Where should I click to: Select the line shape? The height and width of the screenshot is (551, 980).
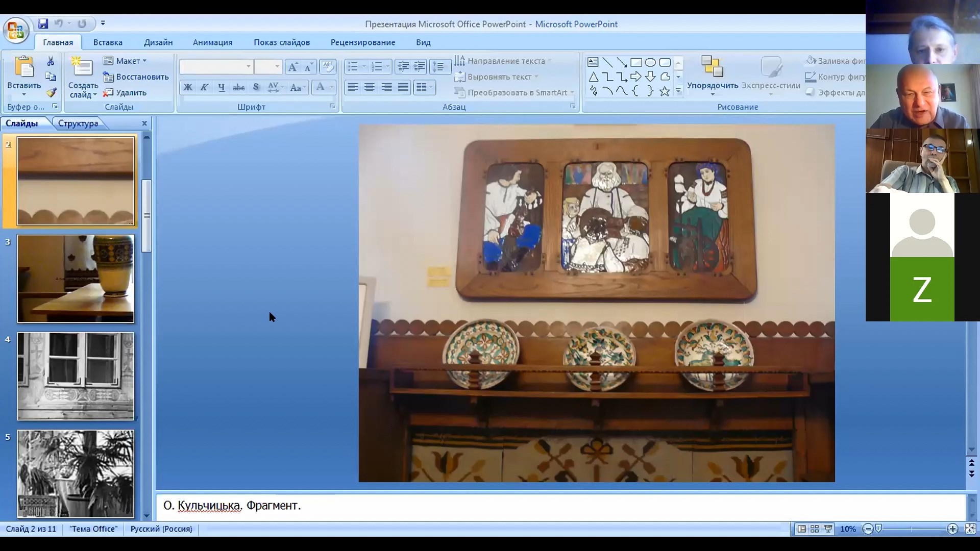click(x=607, y=62)
